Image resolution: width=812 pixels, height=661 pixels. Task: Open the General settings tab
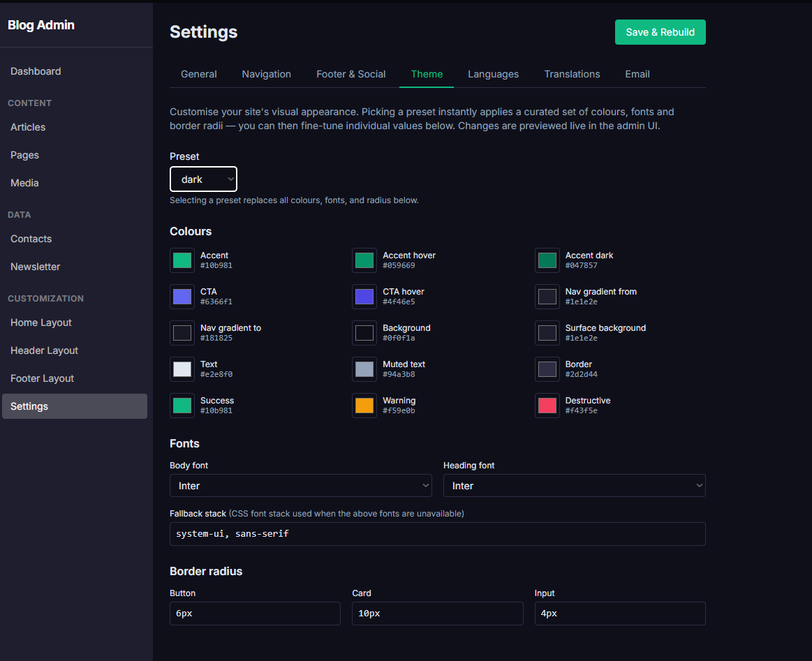[x=199, y=74]
